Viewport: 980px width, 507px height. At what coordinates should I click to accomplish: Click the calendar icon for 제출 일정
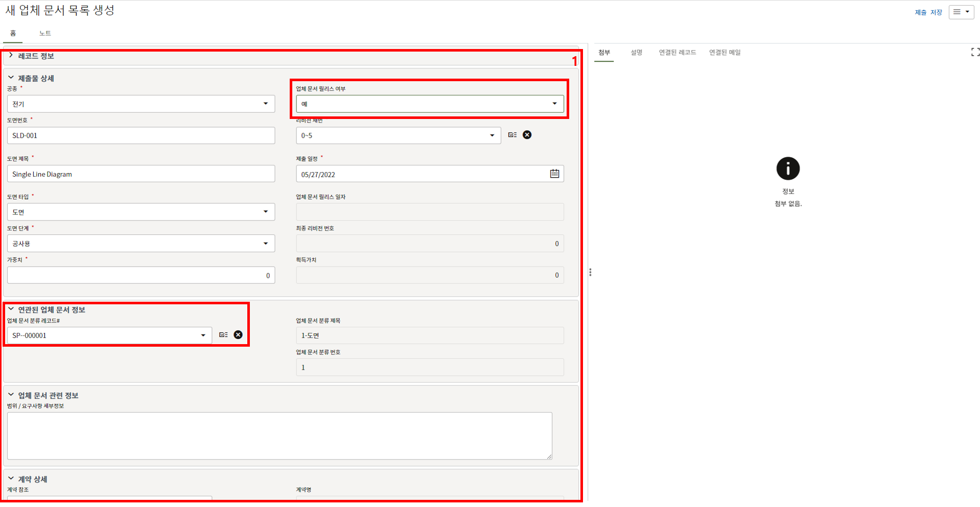pos(554,174)
